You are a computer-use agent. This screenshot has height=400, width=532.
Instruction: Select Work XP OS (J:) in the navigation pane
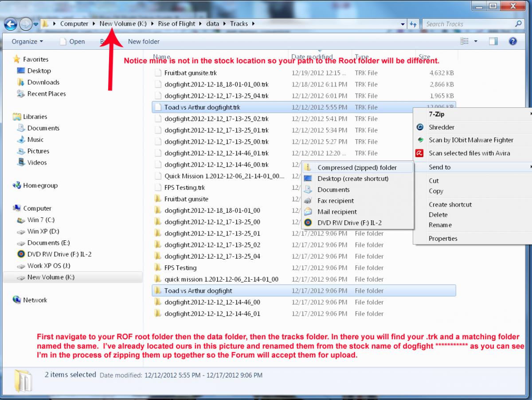click(49, 266)
